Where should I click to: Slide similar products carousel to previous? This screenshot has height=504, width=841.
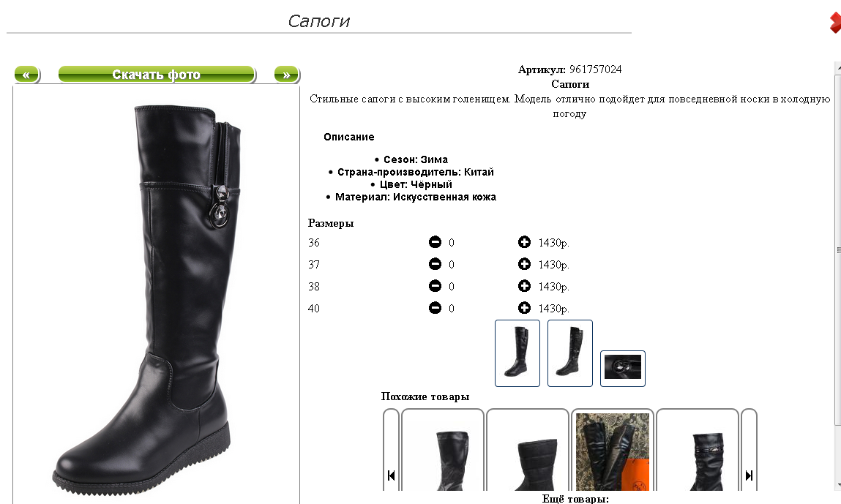391,475
